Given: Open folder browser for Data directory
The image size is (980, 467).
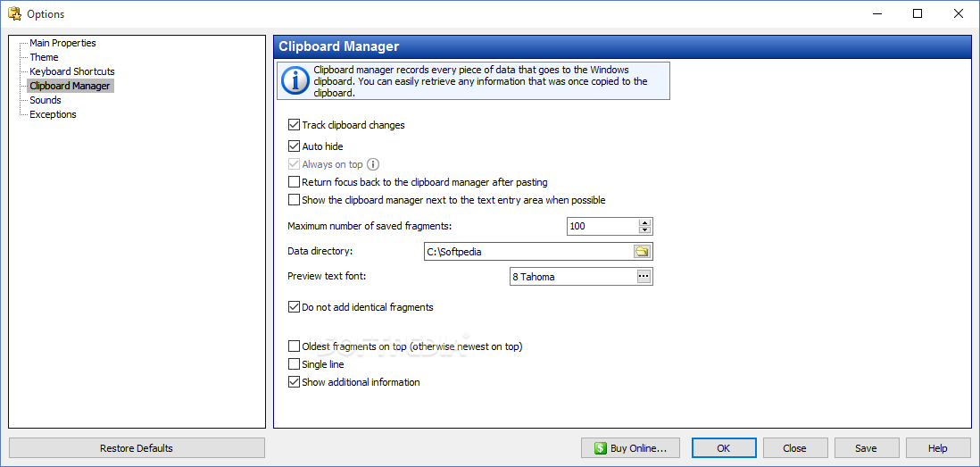Looking at the screenshot, I should coord(643,251).
